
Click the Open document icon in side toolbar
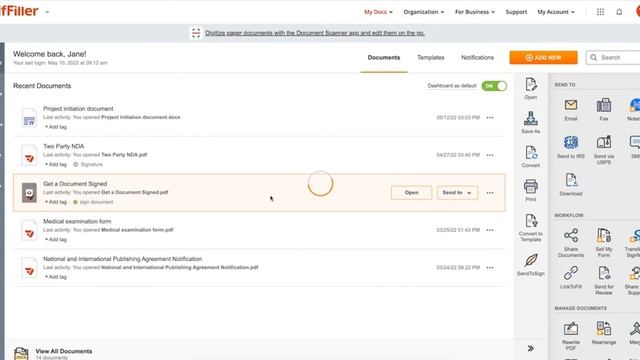[x=531, y=85]
